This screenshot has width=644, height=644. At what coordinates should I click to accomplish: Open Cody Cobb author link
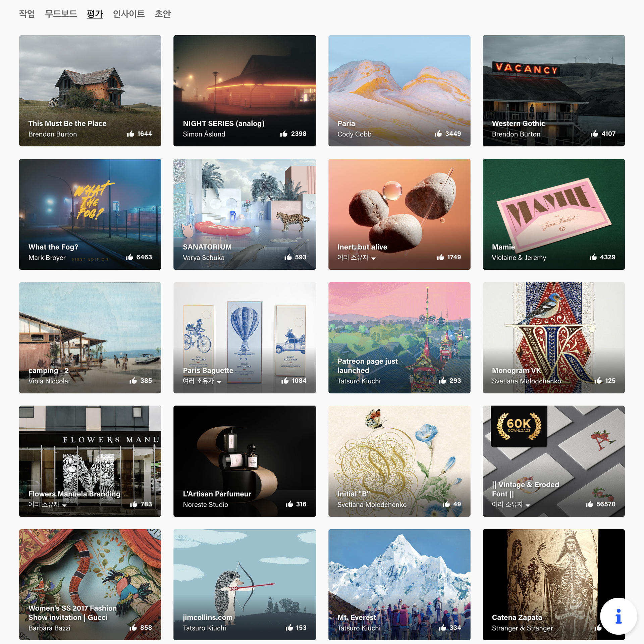[x=355, y=134]
